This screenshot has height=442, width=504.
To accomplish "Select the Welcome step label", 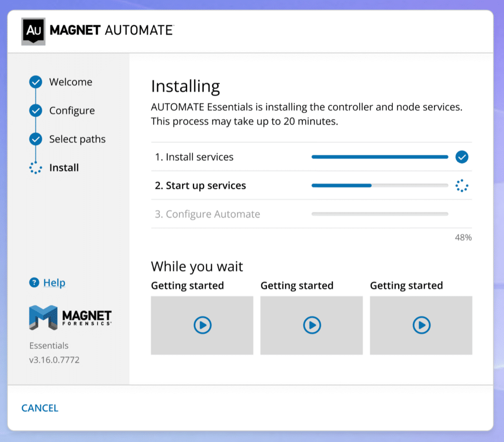I will (x=70, y=82).
